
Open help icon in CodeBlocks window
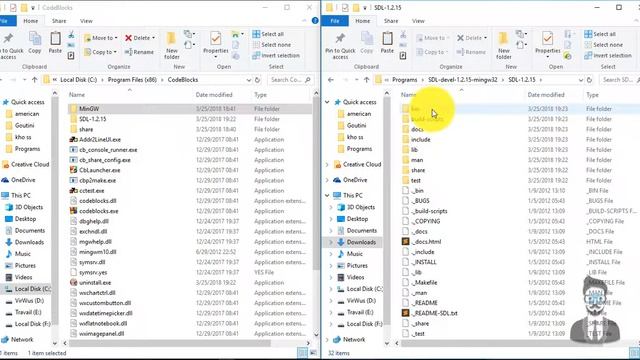coord(315,20)
